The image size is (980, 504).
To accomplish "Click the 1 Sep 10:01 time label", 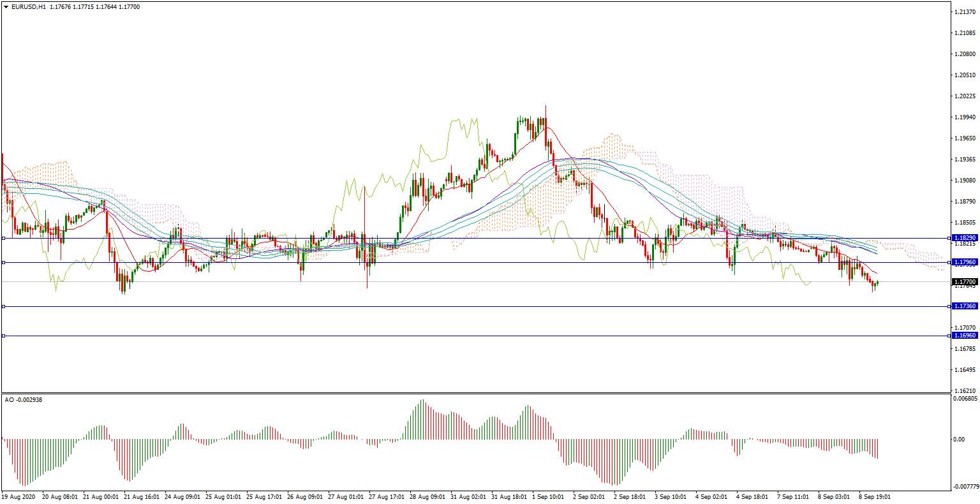I will point(548,496).
